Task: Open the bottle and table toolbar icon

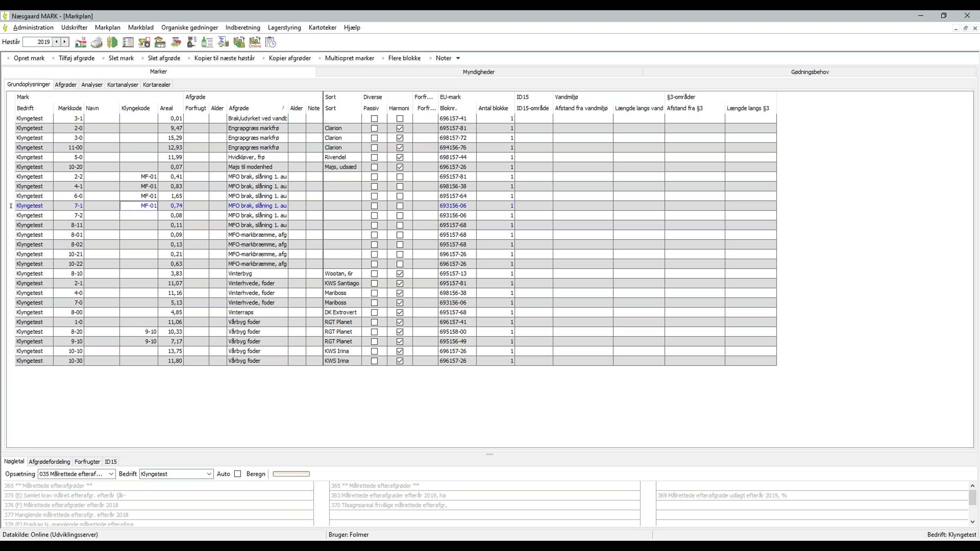Action: coord(207,42)
